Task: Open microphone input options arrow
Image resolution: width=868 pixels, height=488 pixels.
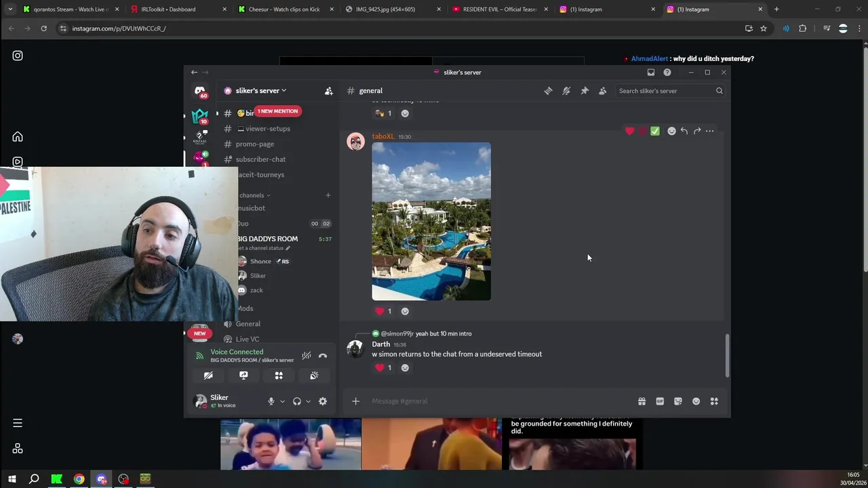Action: [282, 401]
